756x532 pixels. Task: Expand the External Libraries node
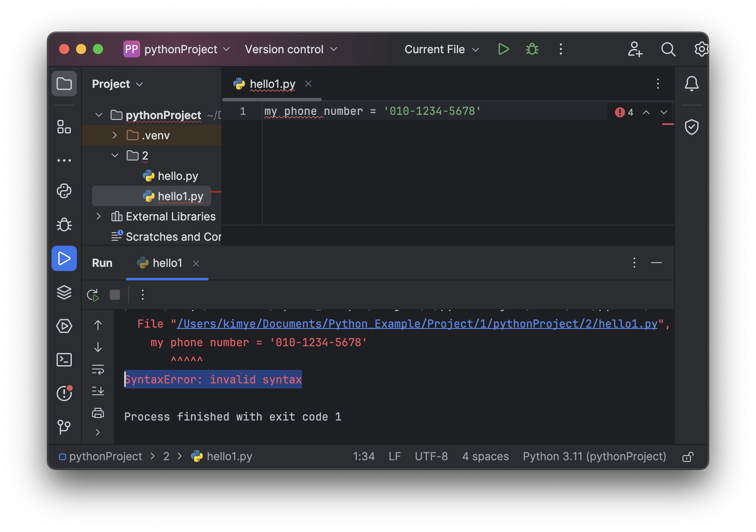[98, 217]
